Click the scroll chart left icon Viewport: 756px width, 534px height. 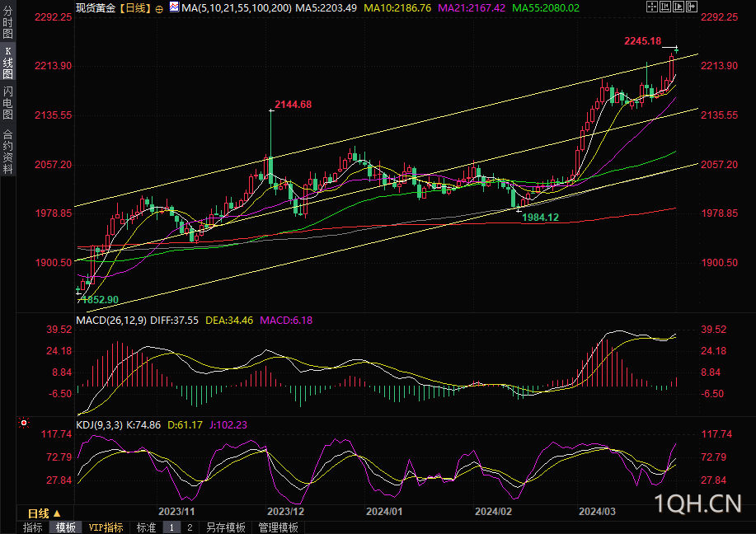tap(665, 7)
